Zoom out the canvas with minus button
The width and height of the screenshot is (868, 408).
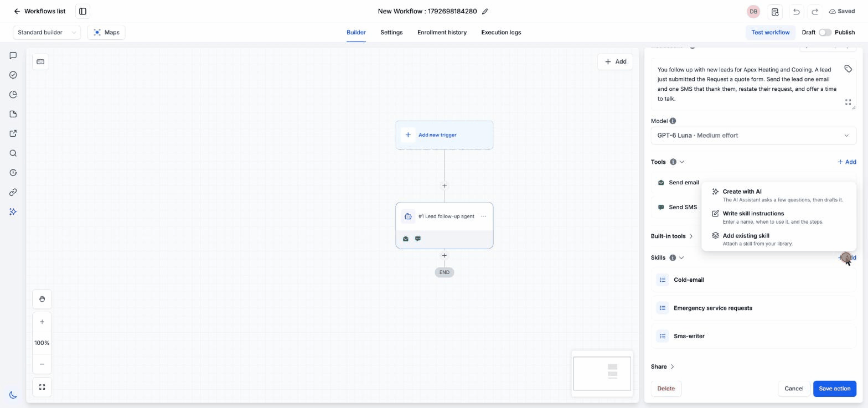[42, 364]
